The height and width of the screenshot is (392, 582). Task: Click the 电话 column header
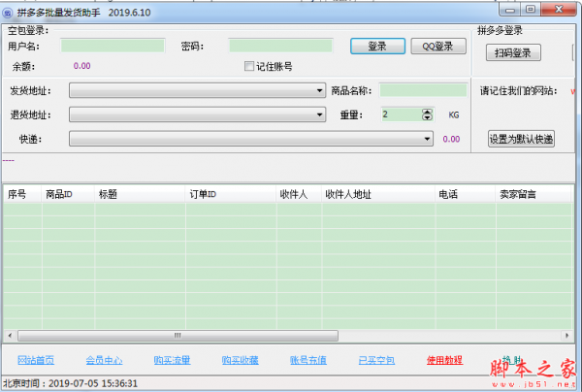(x=466, y=194)
